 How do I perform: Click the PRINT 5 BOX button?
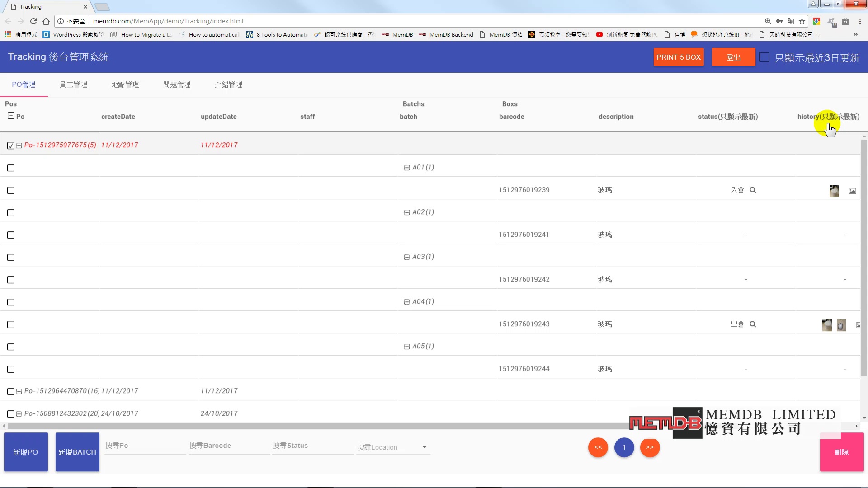[679, 57]
